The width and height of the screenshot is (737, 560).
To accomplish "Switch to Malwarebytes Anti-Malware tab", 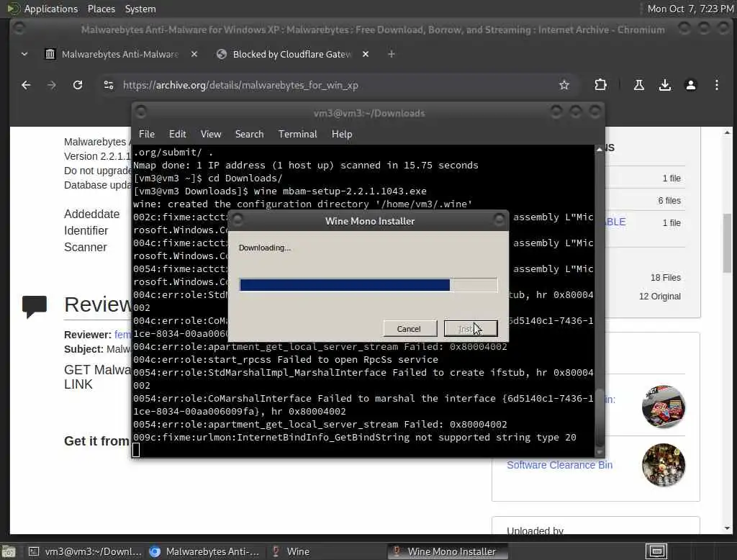I will tap(120, 54).
